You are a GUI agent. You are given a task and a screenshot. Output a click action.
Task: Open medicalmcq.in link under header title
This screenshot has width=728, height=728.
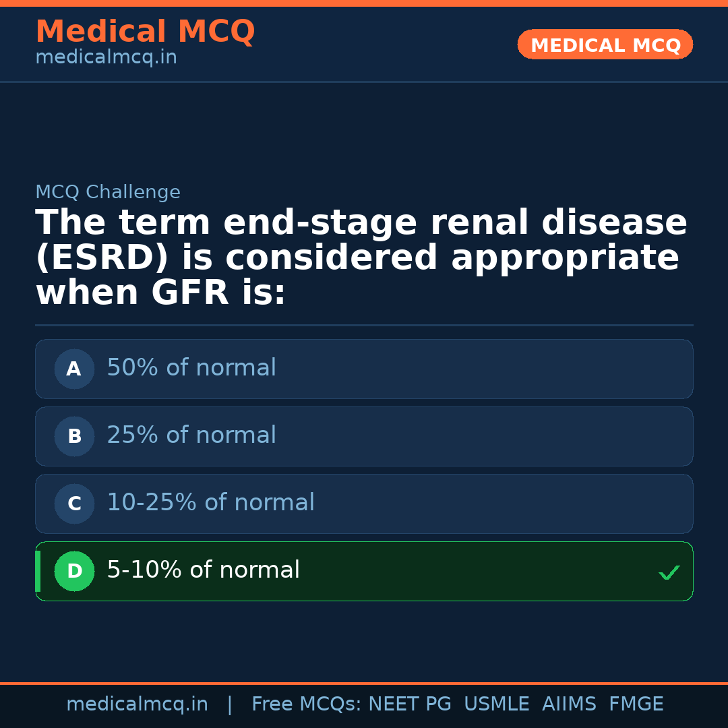click(x=106, y=58)
